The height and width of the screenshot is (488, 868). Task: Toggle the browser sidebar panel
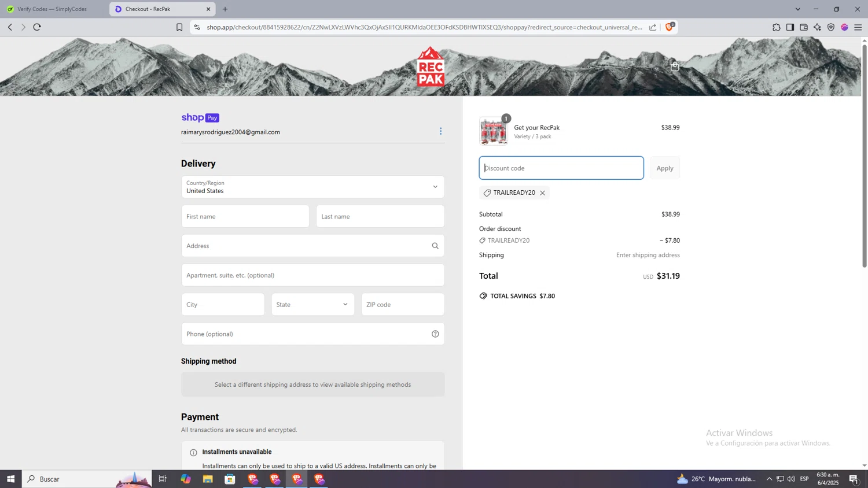click(x=790, y=27)
